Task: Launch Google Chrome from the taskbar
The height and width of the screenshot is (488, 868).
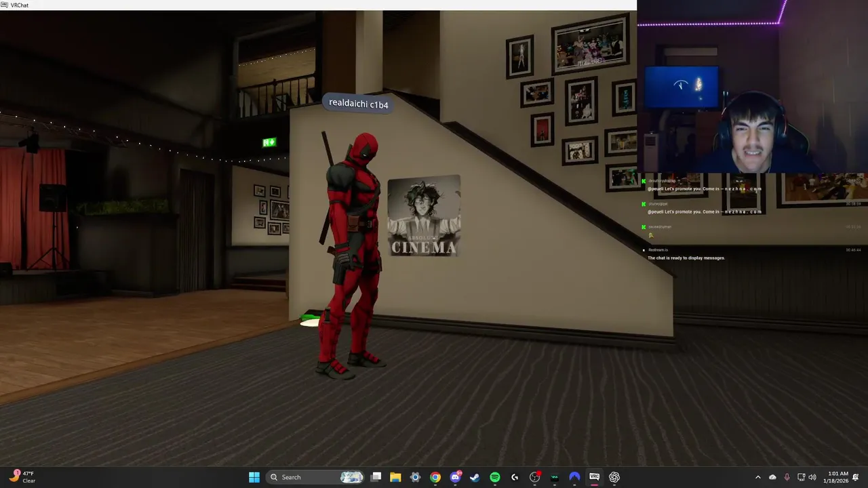Action: coord(435,477)
